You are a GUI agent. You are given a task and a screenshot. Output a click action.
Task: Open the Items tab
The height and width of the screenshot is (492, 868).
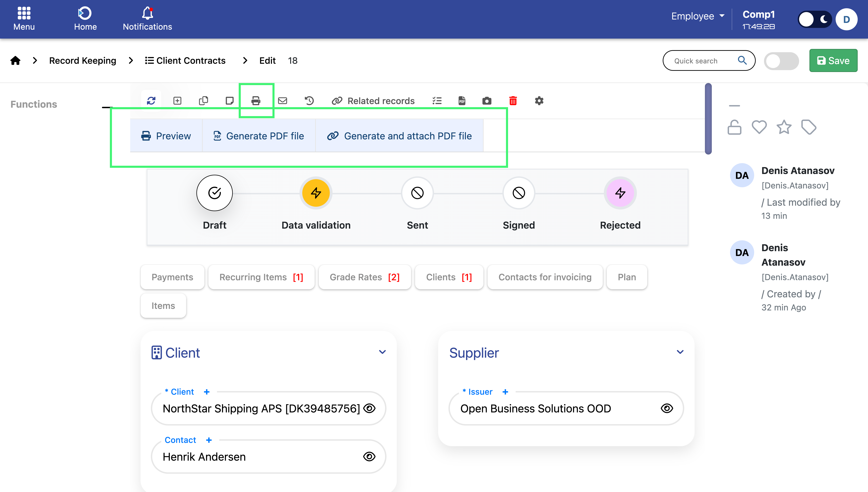click(x=163, y=305)
